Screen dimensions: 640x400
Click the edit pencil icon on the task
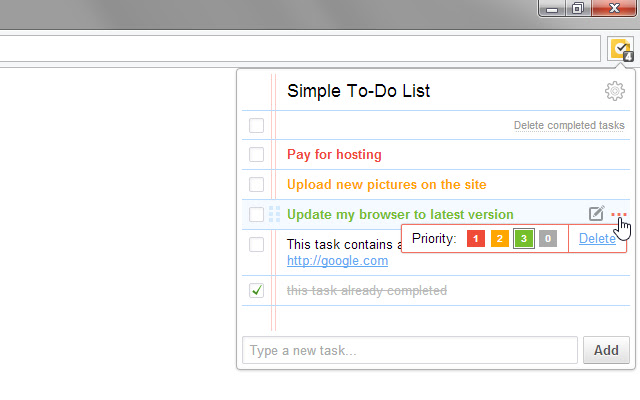596,214
